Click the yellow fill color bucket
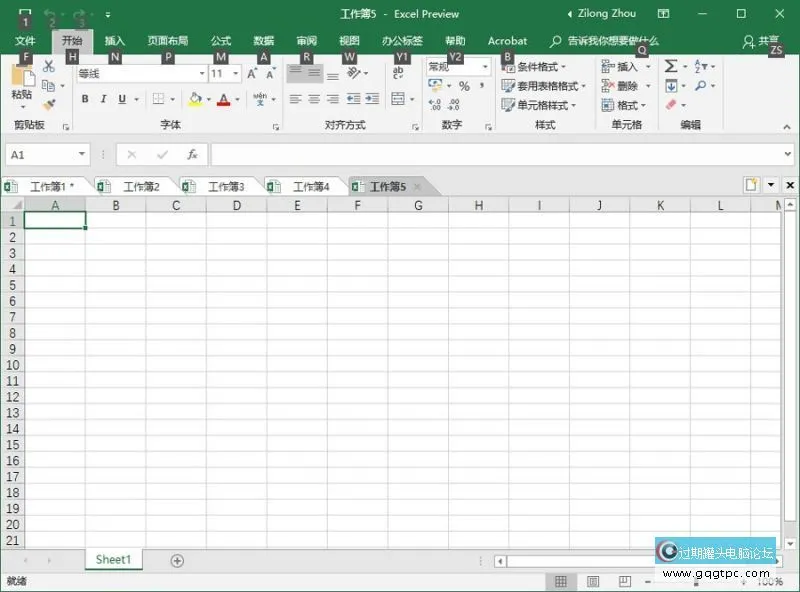The image size is (800, 592). [x=195, y=99]
